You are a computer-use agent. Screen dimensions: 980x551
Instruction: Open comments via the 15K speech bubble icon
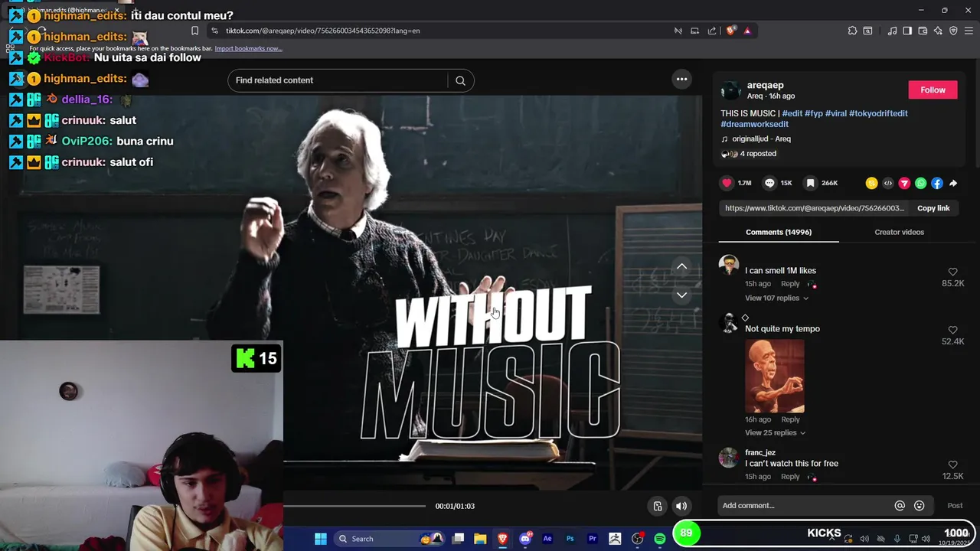pyautogui.click(x=769, y=183)
